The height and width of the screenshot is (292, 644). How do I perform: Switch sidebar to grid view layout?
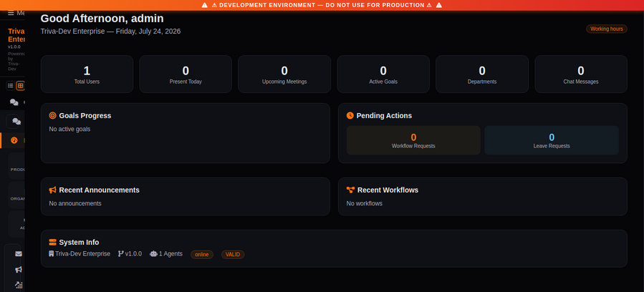[20, 86]
